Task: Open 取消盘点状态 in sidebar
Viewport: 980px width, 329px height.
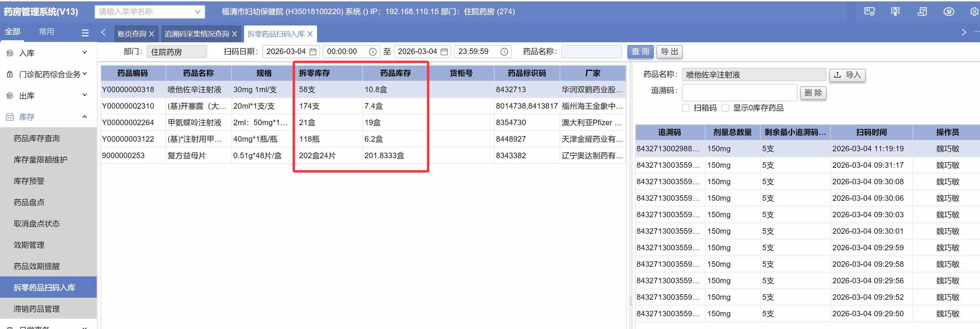Action: [x=48, y=223]
